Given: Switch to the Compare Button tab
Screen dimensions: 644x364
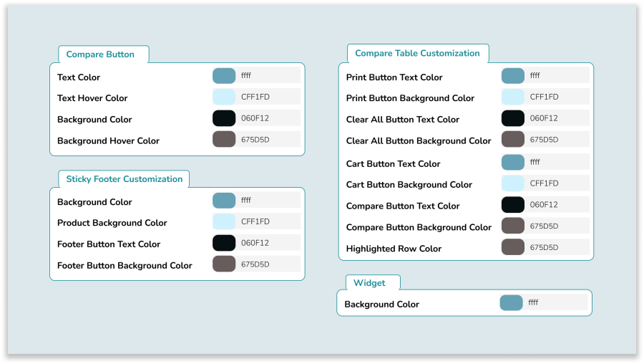Looking at the screenshot, I should [x=100, y=54].
